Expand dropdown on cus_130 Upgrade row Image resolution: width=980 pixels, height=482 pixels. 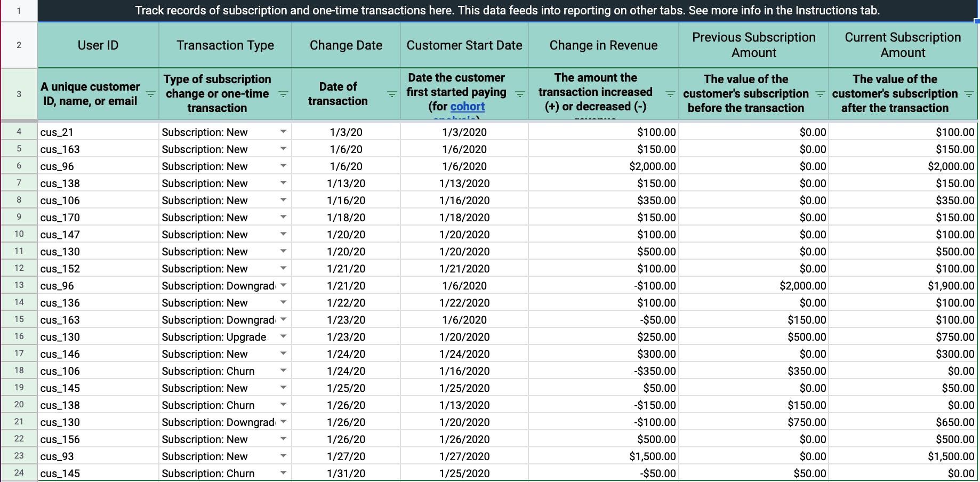tap(283, 336)
